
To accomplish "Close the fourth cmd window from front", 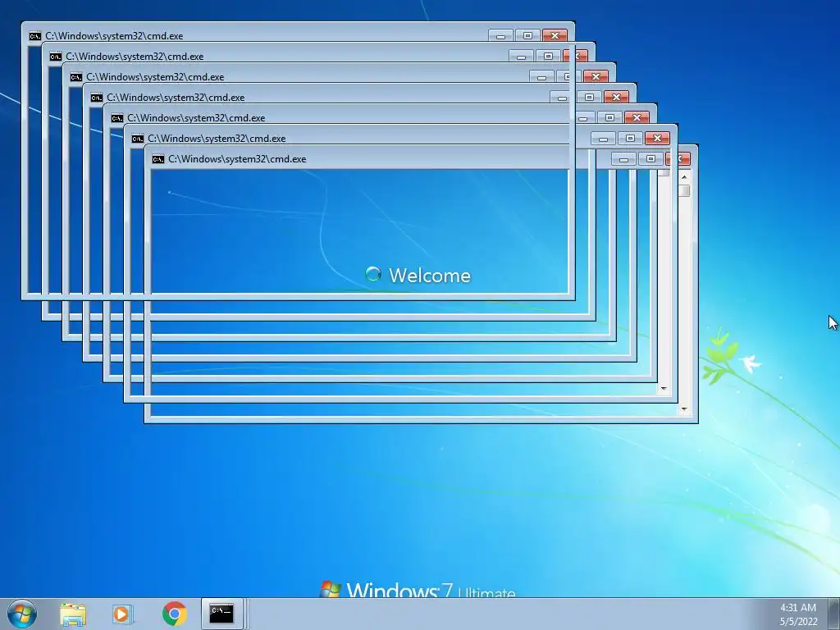I will [616, 98].
